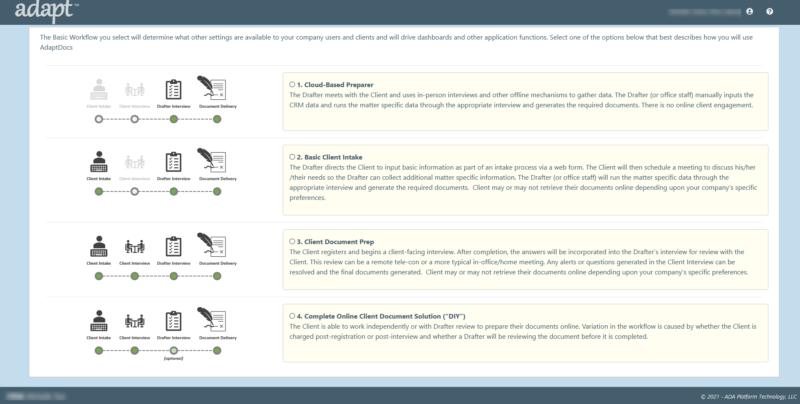Click Drafter Interview clipboard icon in Cloud-Based Preparer row
The width and height of the screenshot is (800, 404).
(173, 90)
